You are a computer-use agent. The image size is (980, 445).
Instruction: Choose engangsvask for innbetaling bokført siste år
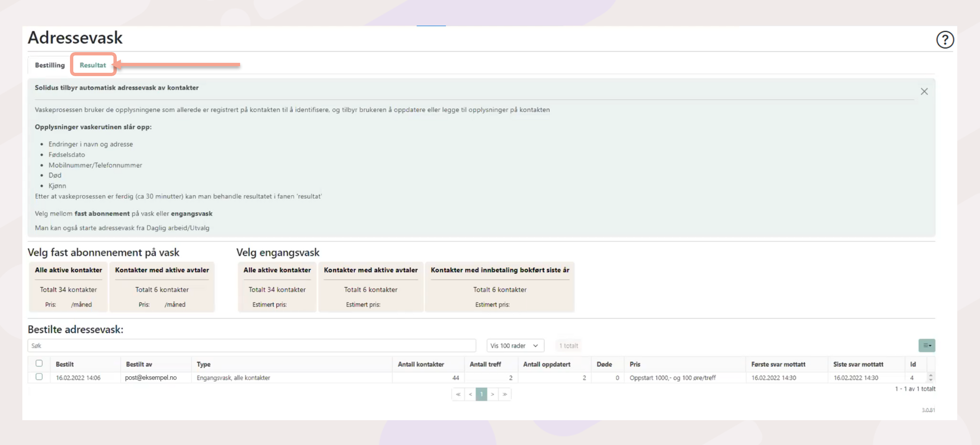pos(500,287)
